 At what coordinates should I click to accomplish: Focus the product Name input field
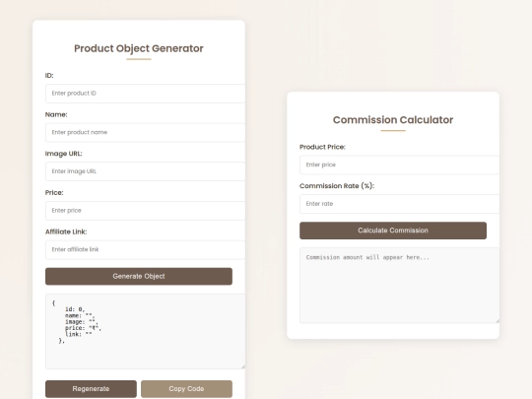point(145,132)
